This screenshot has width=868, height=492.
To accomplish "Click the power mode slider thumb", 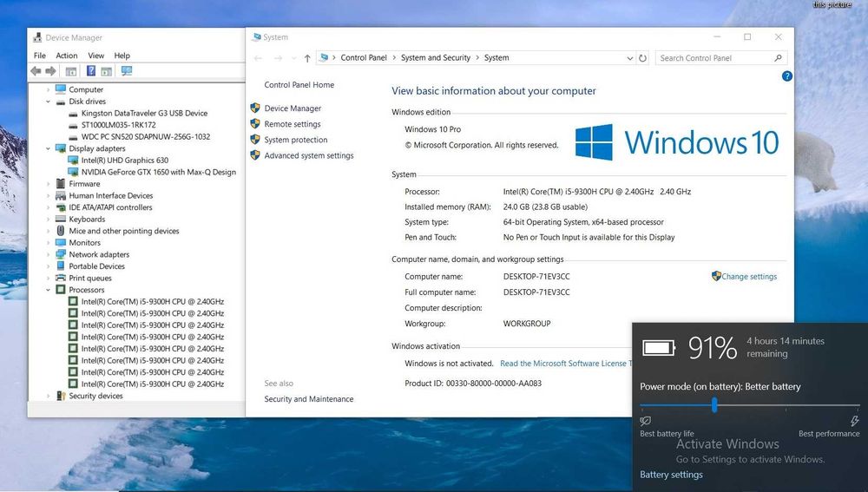I will 714,405.
